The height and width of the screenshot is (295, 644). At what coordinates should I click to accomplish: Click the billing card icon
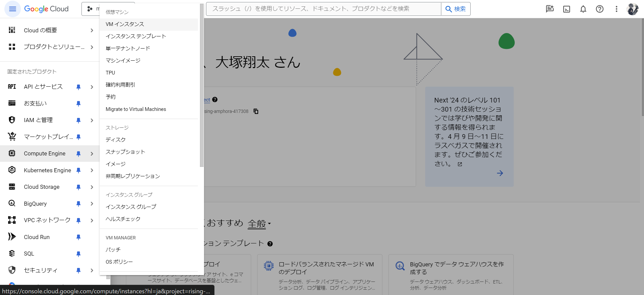coord(12,103)
